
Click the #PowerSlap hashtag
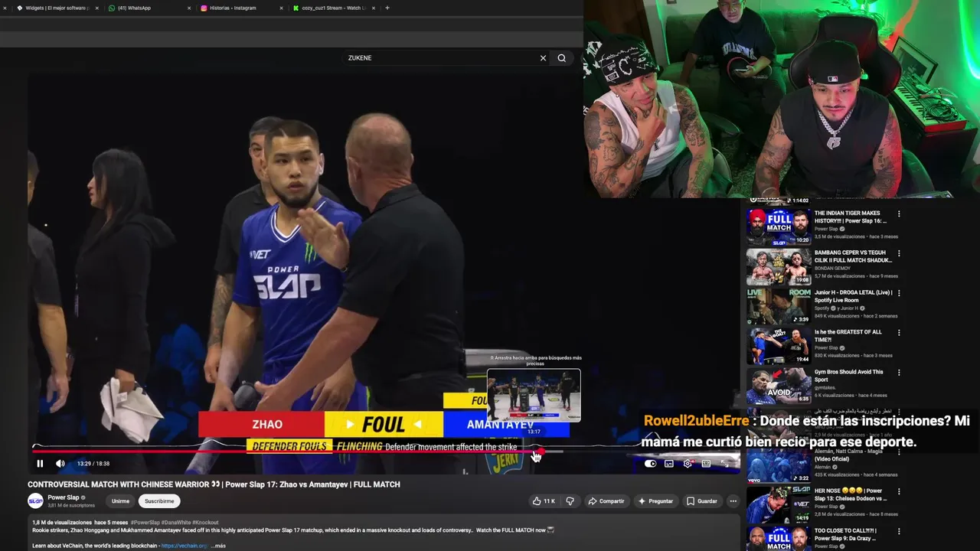point(145,523)
